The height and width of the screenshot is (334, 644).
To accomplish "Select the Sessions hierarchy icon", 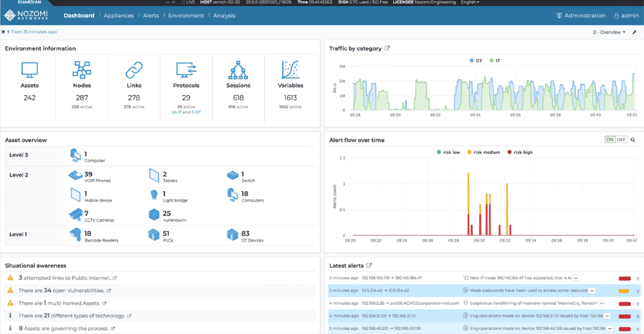I will click(238, 70).
